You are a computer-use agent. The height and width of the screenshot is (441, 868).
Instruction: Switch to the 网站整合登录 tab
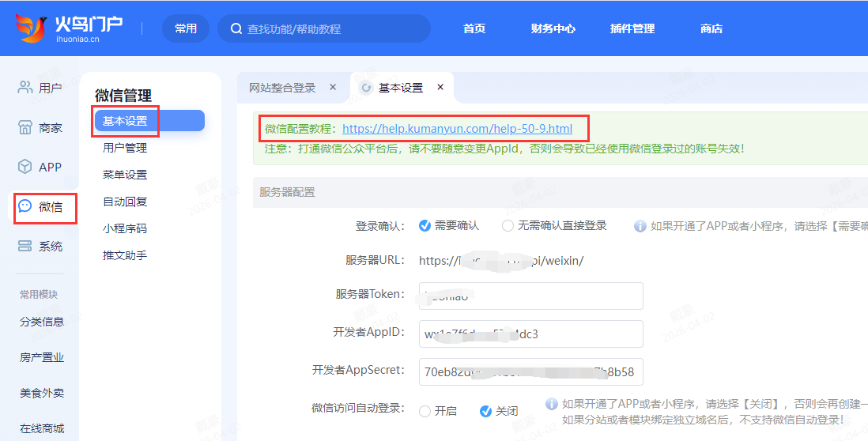pos(282,88)
